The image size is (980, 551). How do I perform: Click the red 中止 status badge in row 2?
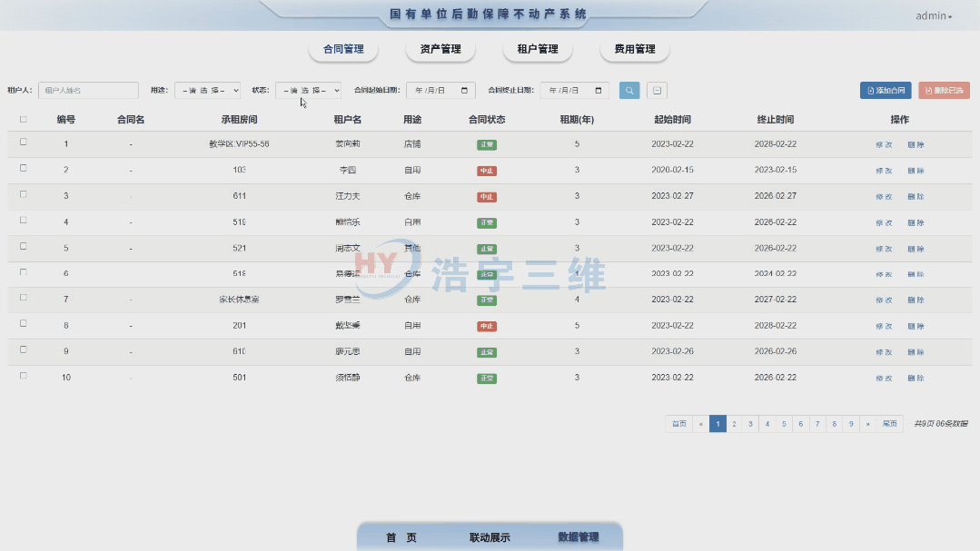487,171
